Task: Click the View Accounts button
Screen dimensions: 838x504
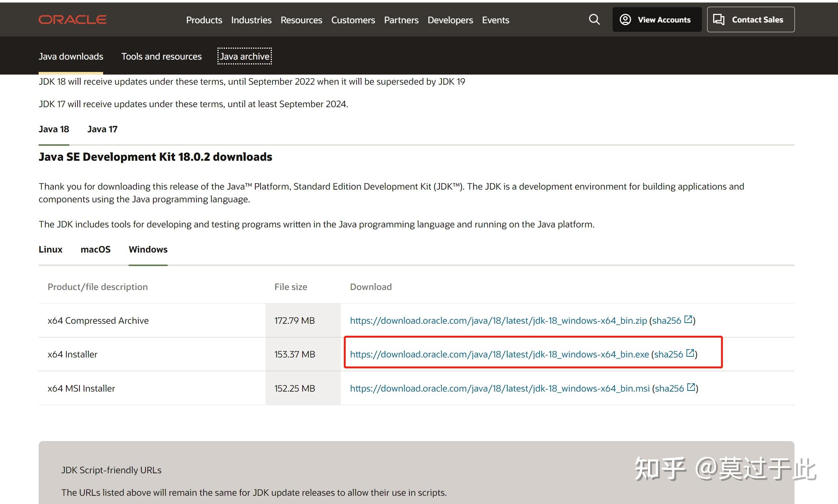Action: (x=657, y=19)
